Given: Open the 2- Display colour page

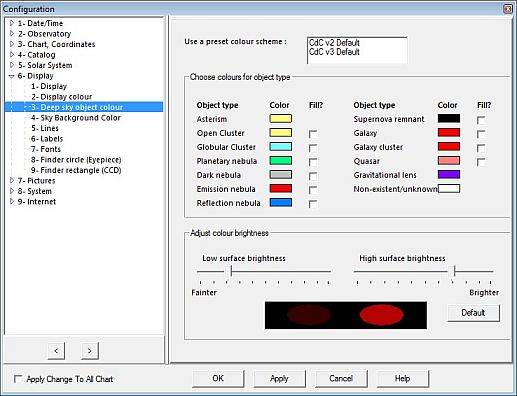Looking at the screenshot, I should [x=62, y=97].
